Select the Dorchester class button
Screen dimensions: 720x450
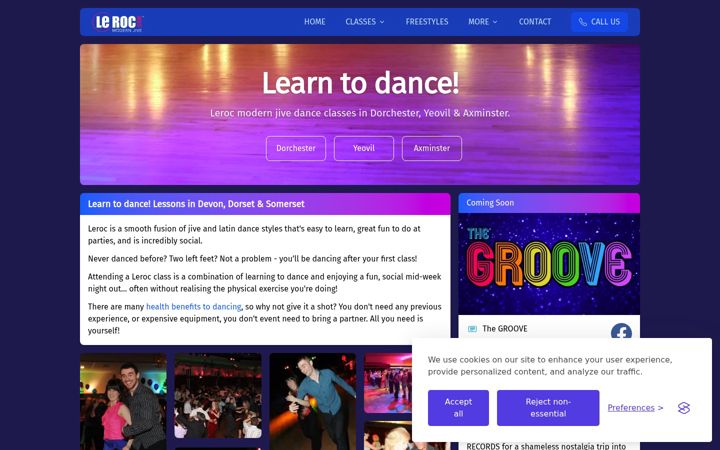point(296,148)
